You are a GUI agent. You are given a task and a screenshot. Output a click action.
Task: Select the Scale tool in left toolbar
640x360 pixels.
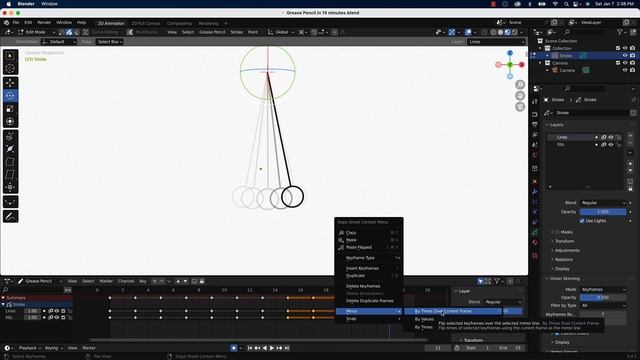tap(10, 109)
